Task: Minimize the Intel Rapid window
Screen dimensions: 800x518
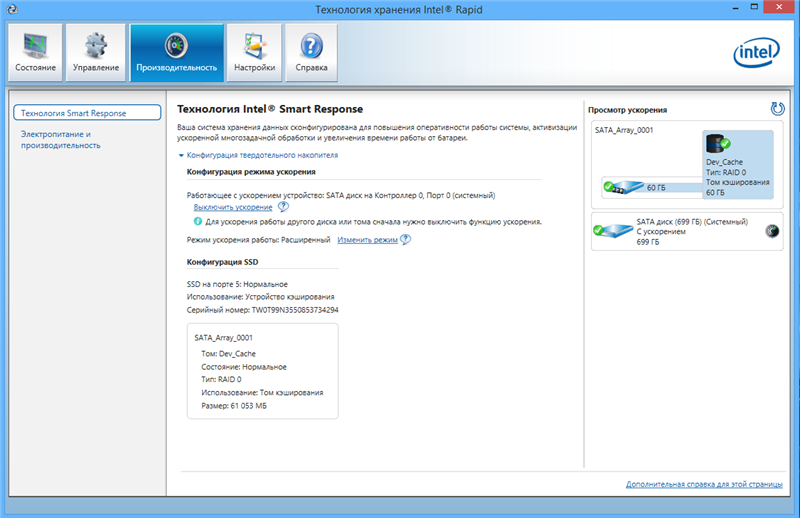Action: [735, 8]
